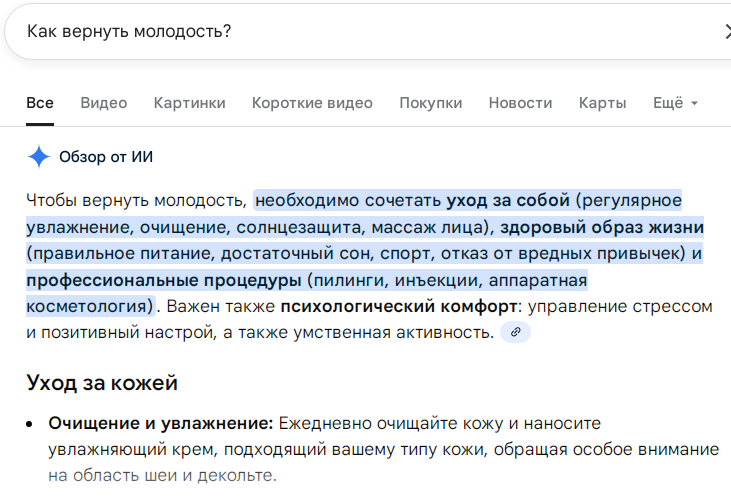This screenshot has height=501, width=731.
Task: Switch to the Все tab
Action: coord(40,103)
